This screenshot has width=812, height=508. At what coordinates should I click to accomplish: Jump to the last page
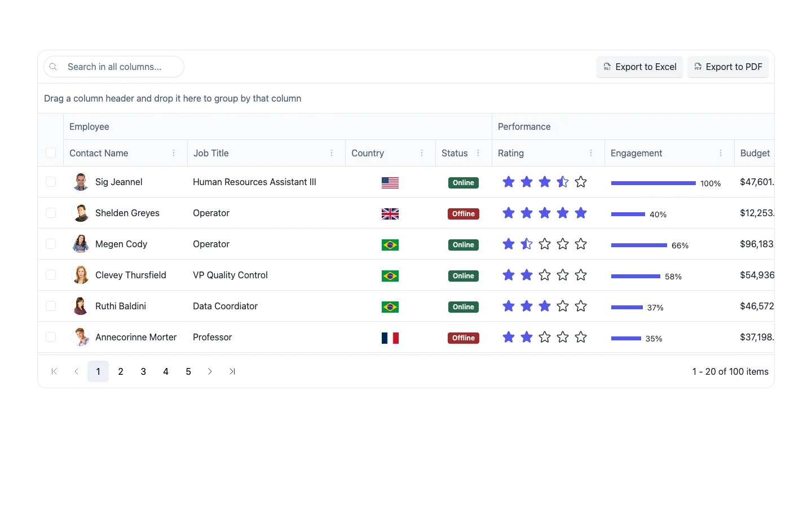pyautogui.click(x=232, y=371)
